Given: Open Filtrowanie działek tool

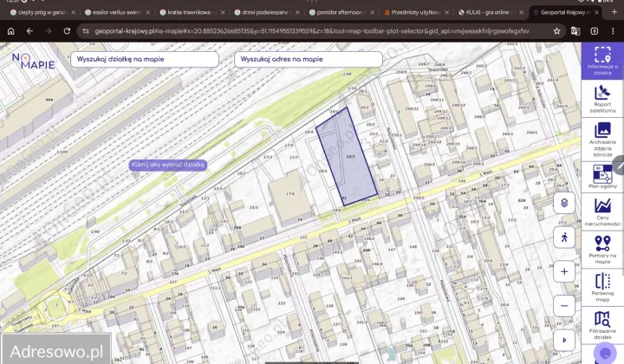Looking at the screenshot, I should pos(602,325).
